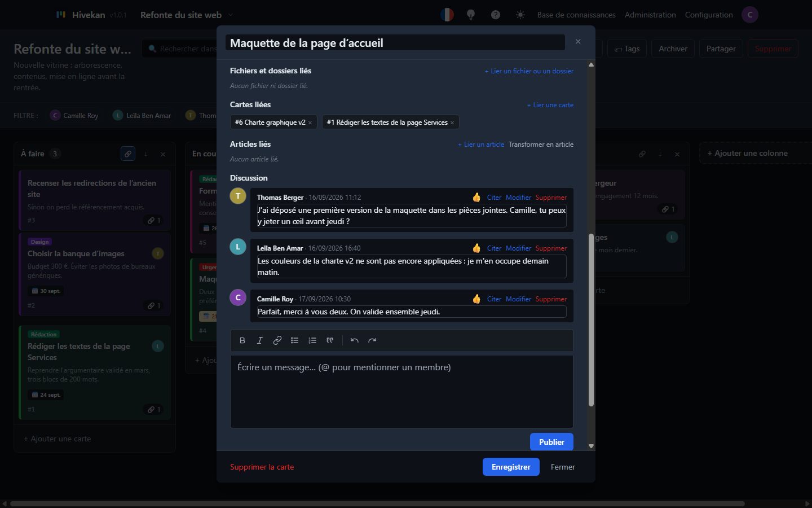Like Thomas Berger's comment with thumbs up
This screenshot has width=812, height=508.
click(476, 198)
